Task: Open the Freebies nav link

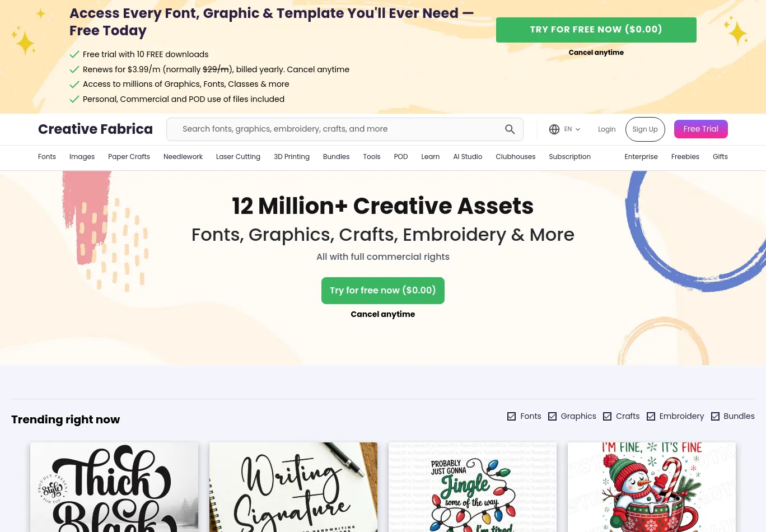Action: 685,157
